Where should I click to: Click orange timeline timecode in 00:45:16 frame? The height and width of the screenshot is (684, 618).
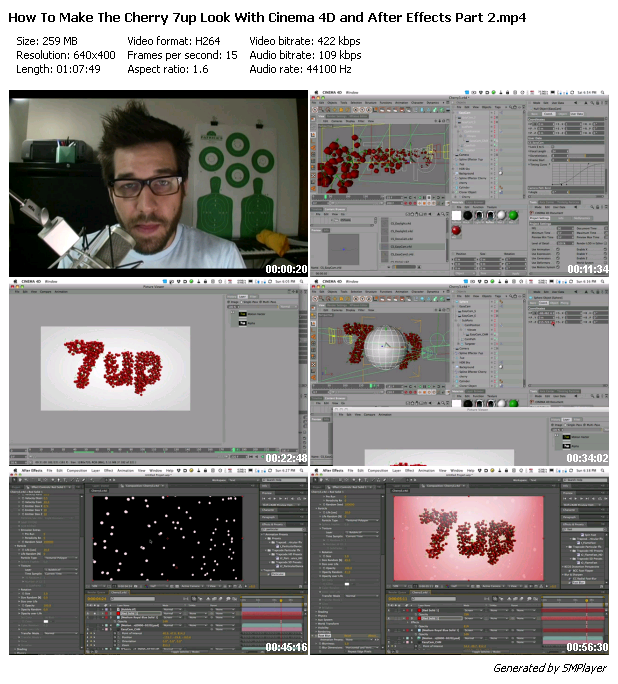pos(96,599)
